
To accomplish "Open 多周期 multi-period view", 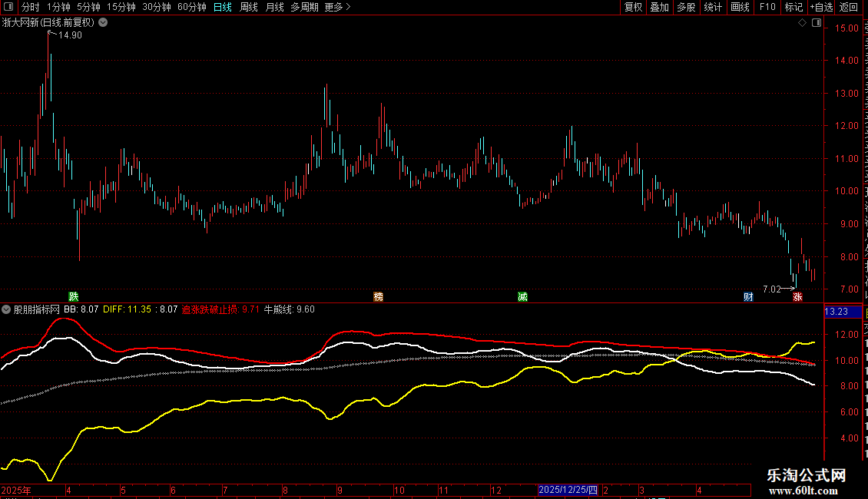I will pos(304,7).
